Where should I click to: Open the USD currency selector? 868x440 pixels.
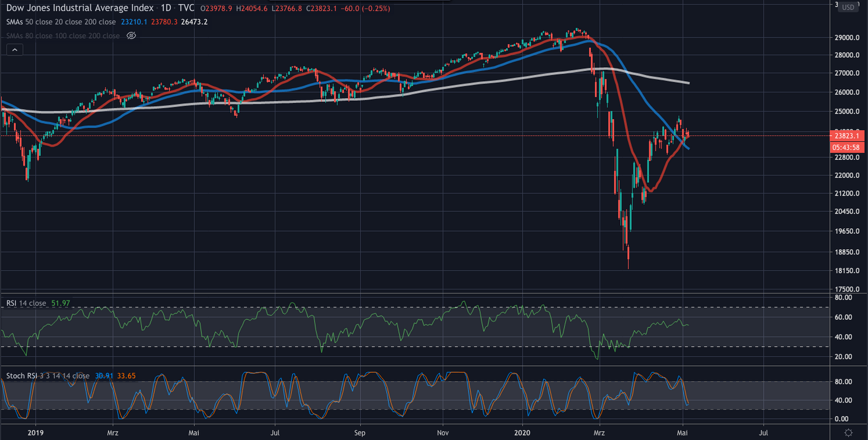coord(849,7)
